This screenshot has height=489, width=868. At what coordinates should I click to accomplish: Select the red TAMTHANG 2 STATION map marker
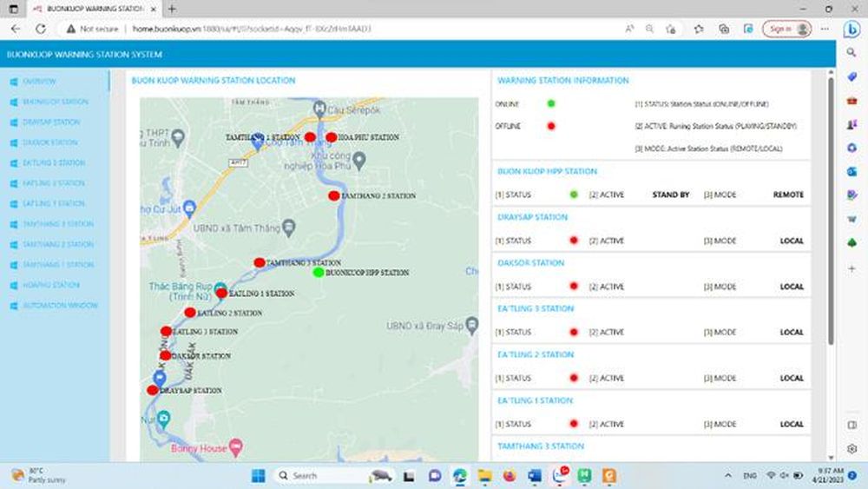tap(334, 195)
